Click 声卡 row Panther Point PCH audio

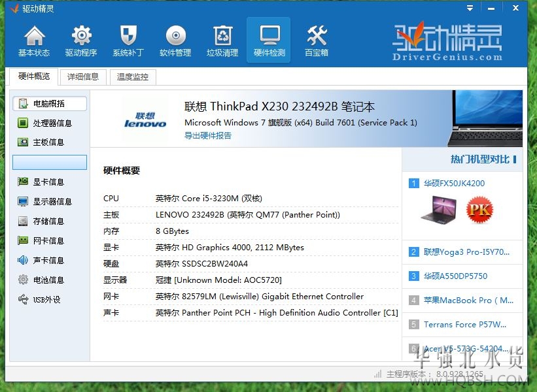[251, 313]
